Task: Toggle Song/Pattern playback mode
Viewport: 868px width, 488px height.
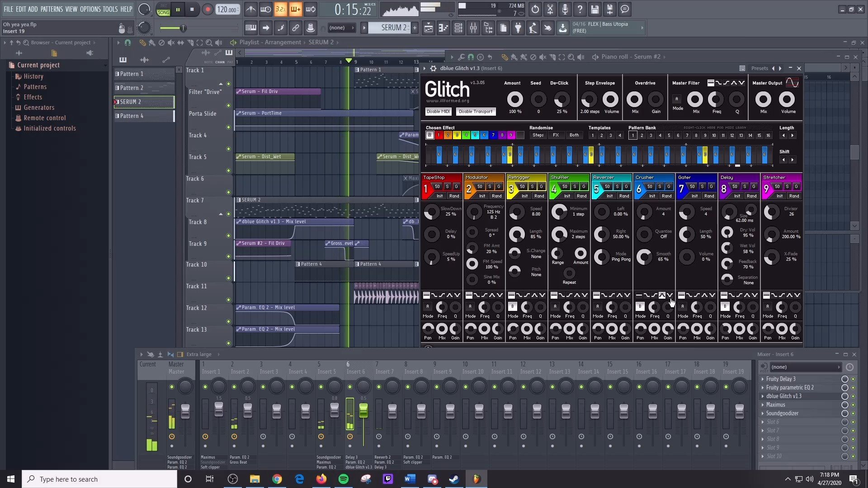Action: click(x=163, y=9)
